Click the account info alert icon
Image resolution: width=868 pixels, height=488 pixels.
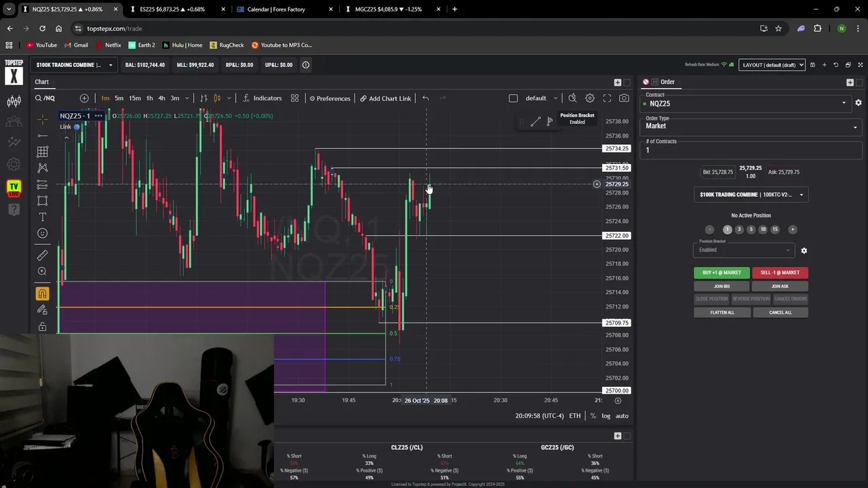click(x=306, y=65)
